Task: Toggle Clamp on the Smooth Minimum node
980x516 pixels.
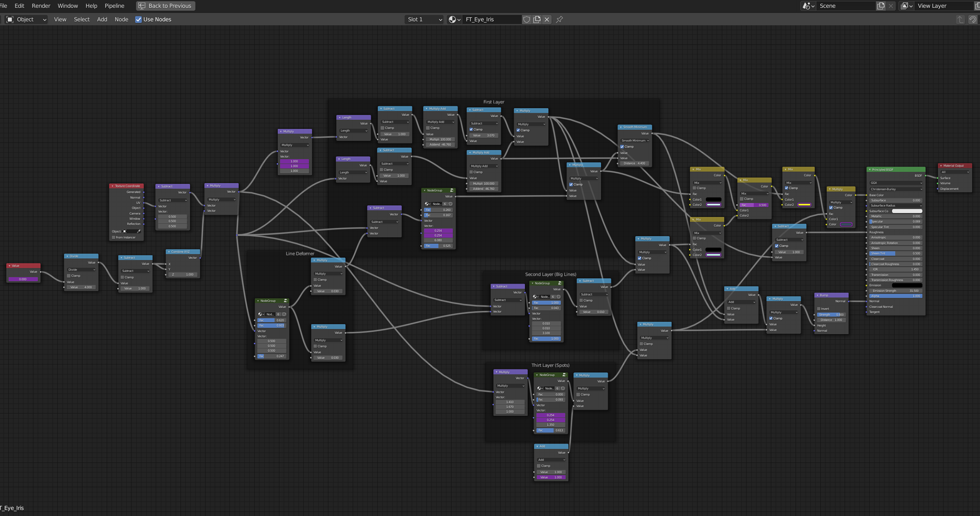Action: (x=622, y=146)
